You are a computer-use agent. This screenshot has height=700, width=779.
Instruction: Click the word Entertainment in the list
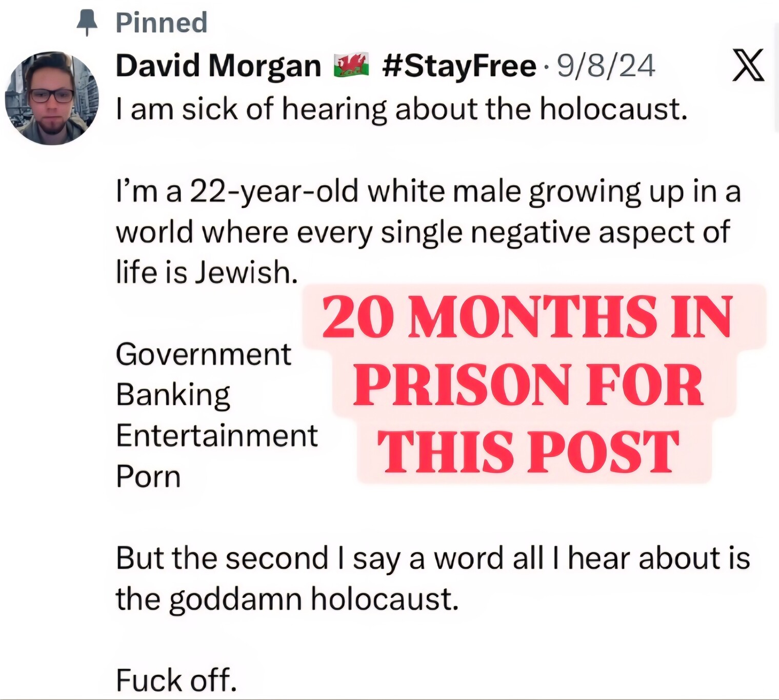click(217, 436)
